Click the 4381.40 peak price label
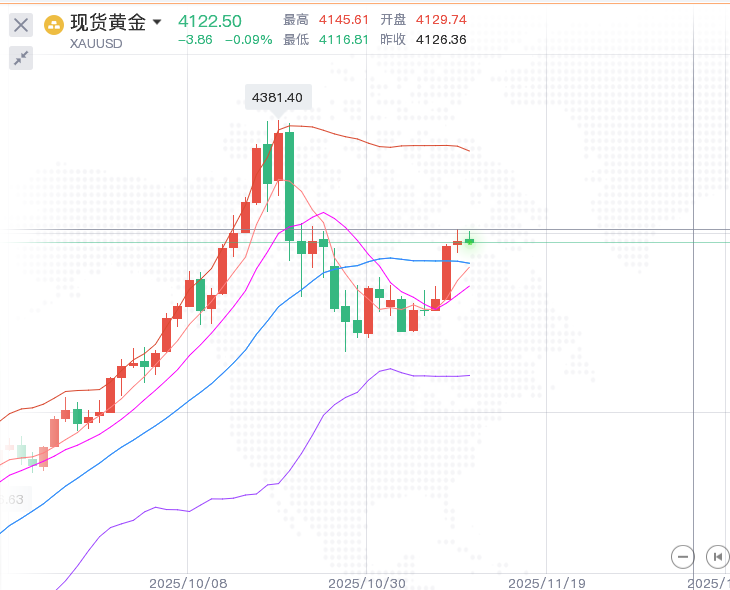 (277, 97)
